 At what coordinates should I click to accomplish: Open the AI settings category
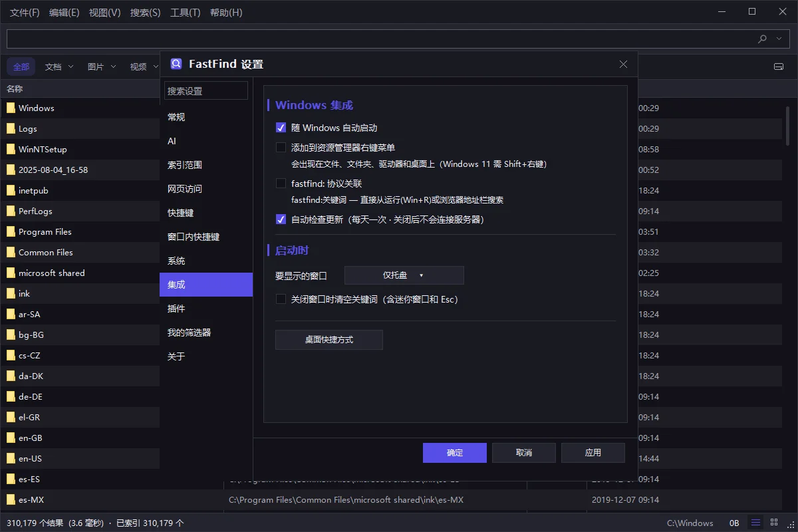[206, 141]
